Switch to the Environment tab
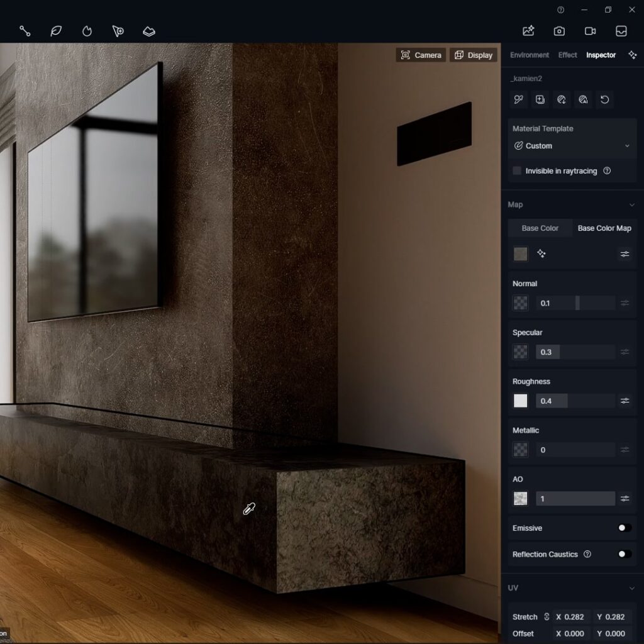This screenshot has width=644, height=644. pos(529,55)
